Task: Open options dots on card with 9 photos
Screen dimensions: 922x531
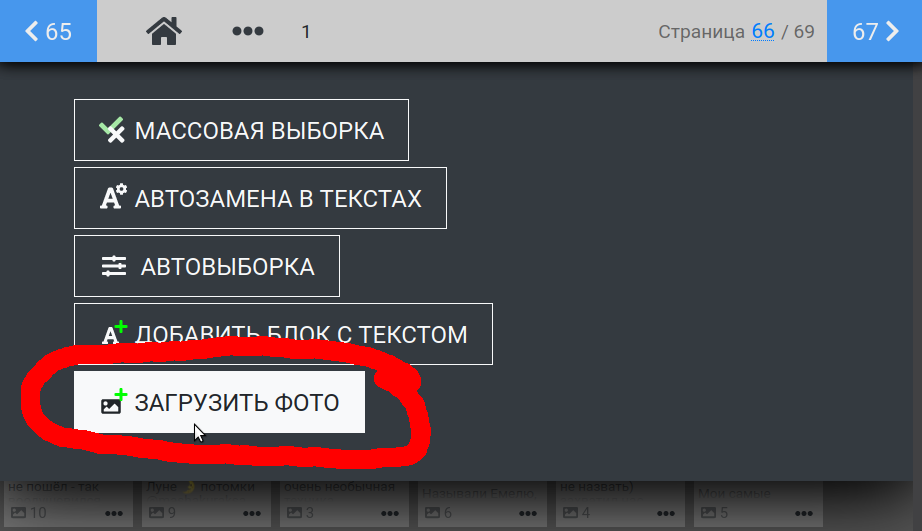Action: click(x=253, y=514)
